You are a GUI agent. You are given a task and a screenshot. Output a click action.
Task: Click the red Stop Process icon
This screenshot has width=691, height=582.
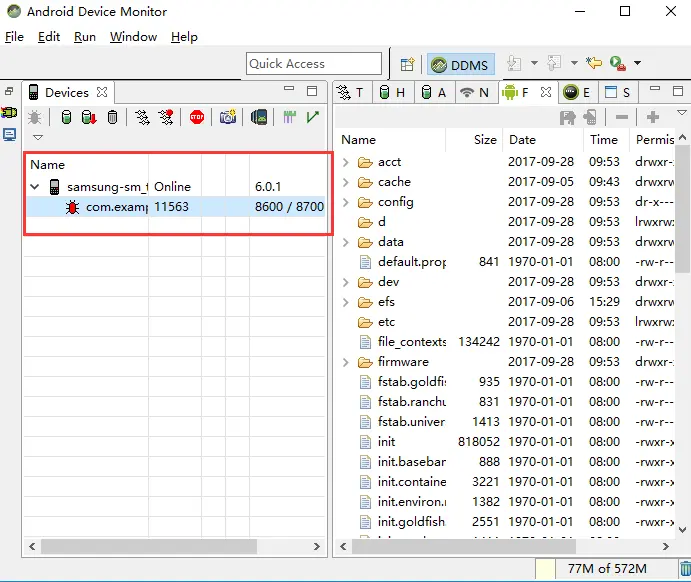[x=197, y=117]
